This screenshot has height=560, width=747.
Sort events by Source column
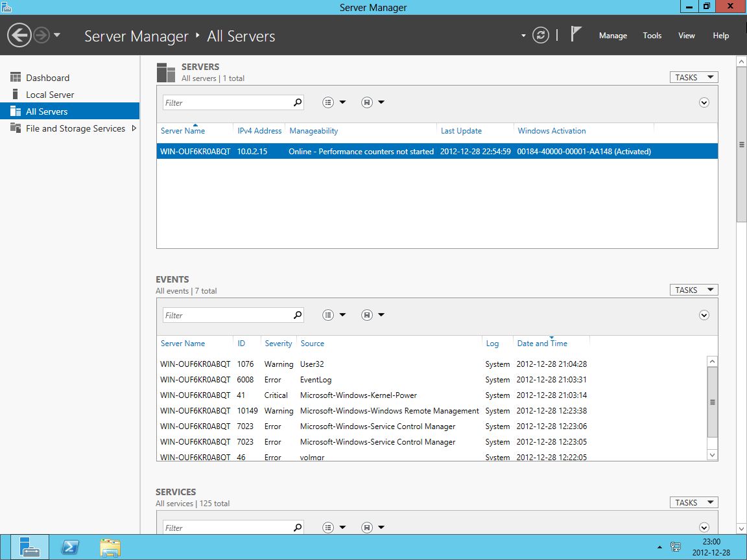point(312,343)
